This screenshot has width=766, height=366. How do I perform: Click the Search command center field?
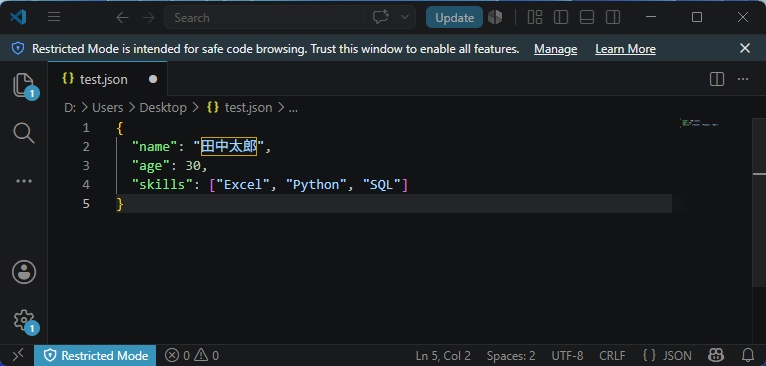[265, 18]
